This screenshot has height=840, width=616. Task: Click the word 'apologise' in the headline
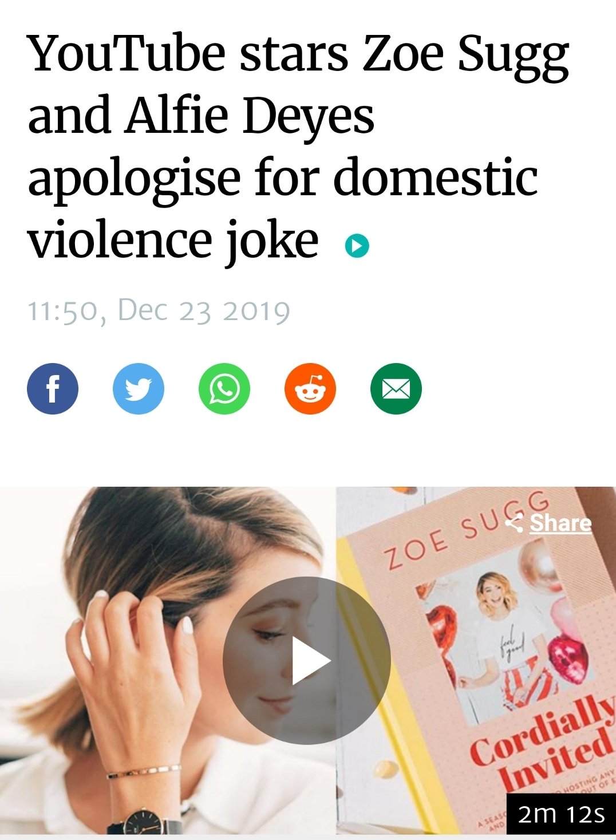(134, 178)
